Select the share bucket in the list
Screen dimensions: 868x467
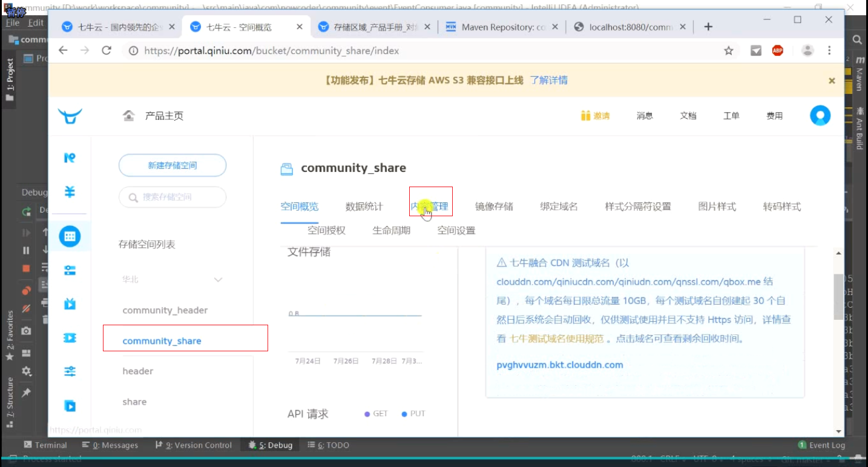pos(134,402)
